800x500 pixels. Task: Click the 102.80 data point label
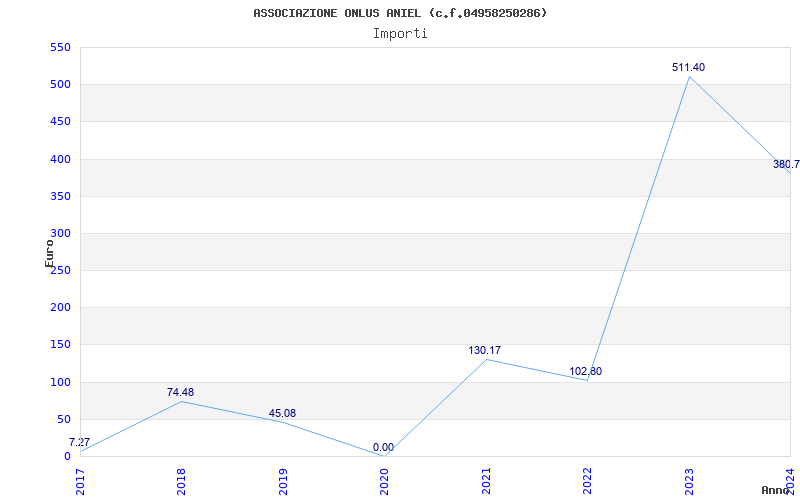[586, 371]
